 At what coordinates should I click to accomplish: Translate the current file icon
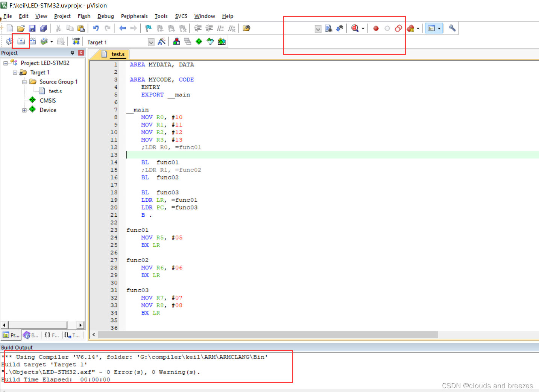tap(10, 41)
